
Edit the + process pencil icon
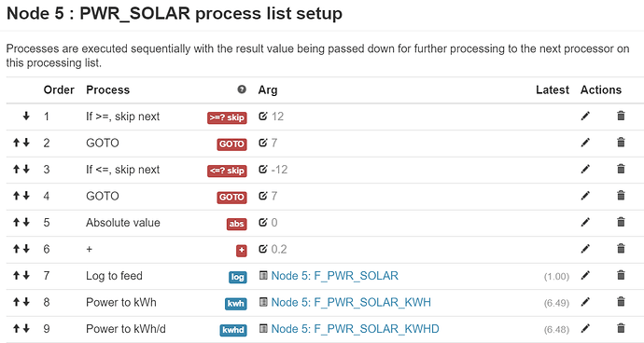point(585,249)
